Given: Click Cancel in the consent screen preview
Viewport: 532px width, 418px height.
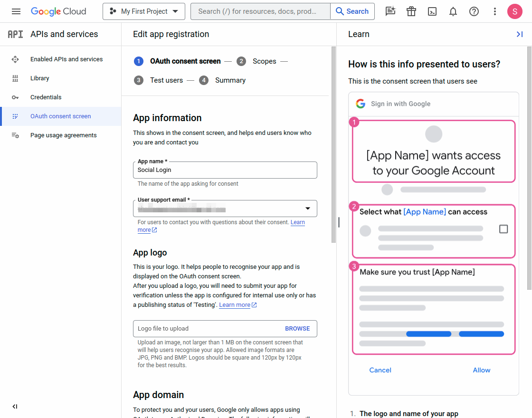Looking at the screenshot, I should 380,370.
